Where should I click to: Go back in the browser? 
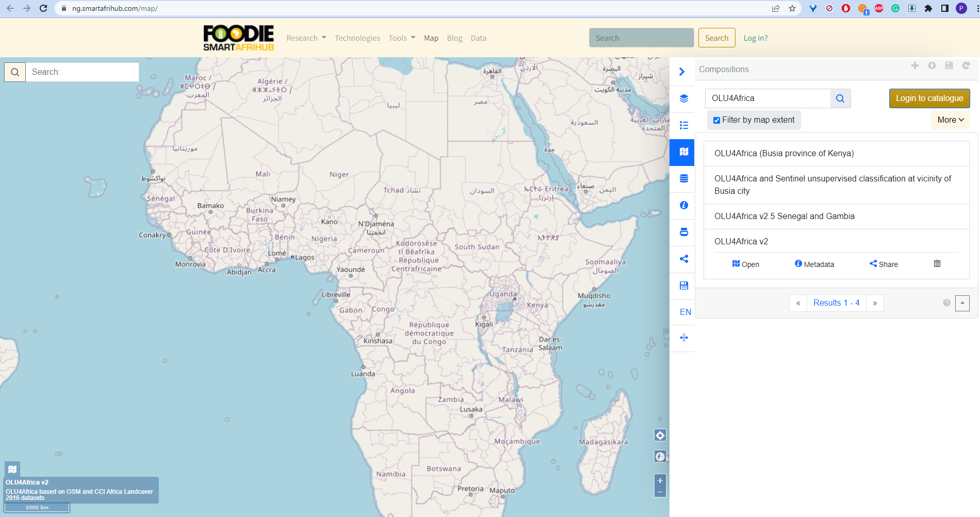pos(10,8)
